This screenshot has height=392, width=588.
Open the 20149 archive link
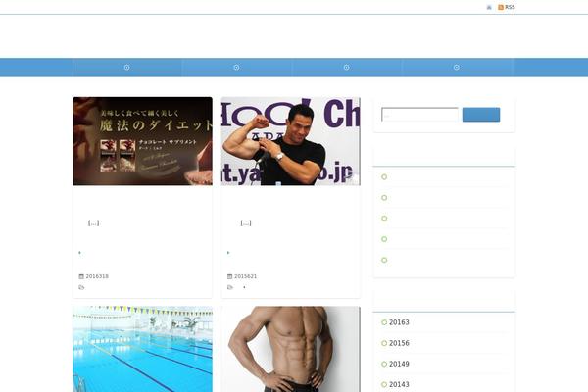coord(399,364)
